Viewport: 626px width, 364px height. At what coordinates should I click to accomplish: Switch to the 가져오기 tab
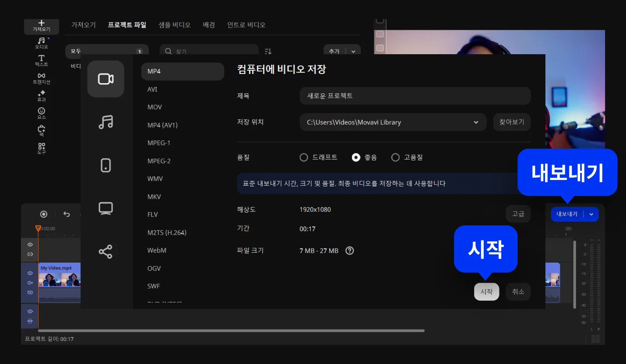tap(83, 25)
